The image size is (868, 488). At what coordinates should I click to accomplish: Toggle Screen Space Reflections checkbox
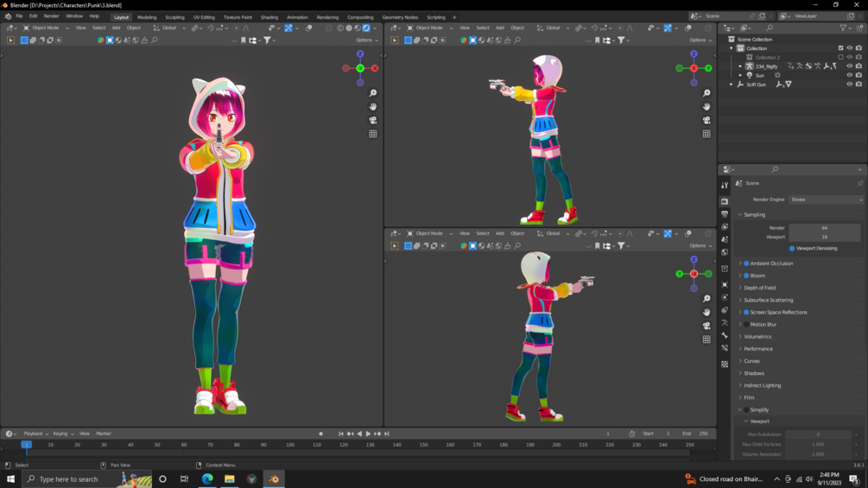click(x=746, y=312)
